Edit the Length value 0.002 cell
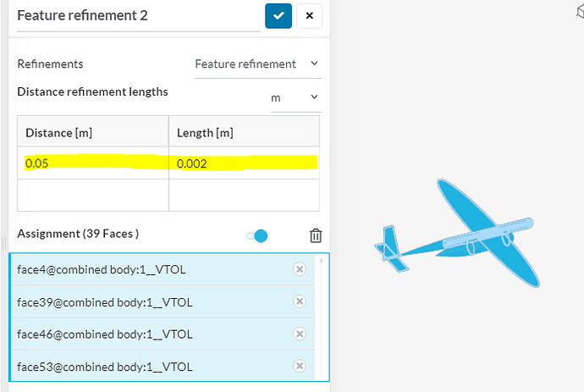 [x=244, y=163]
